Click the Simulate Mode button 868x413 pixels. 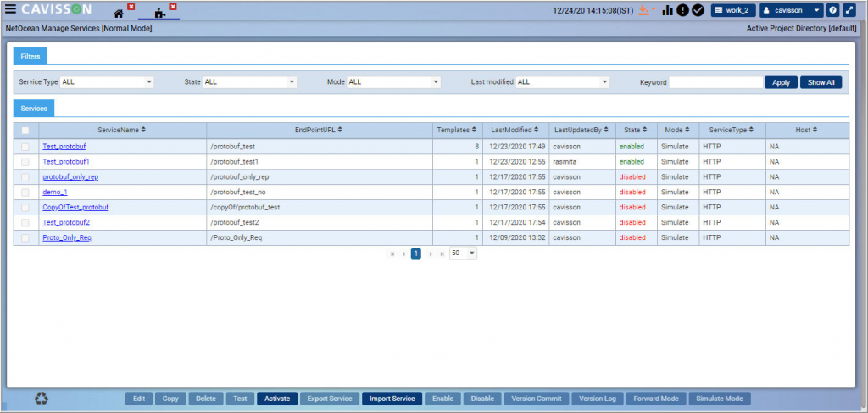tap(720, 399)
